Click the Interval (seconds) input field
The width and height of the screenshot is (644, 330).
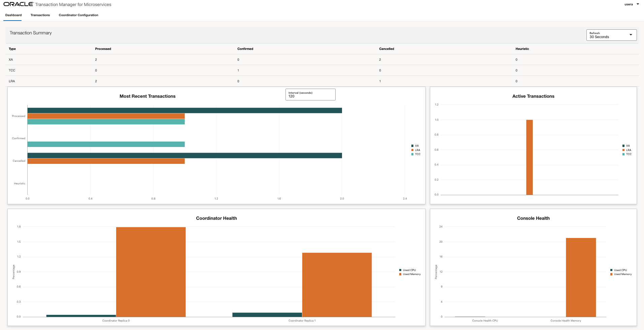(310, 95)
